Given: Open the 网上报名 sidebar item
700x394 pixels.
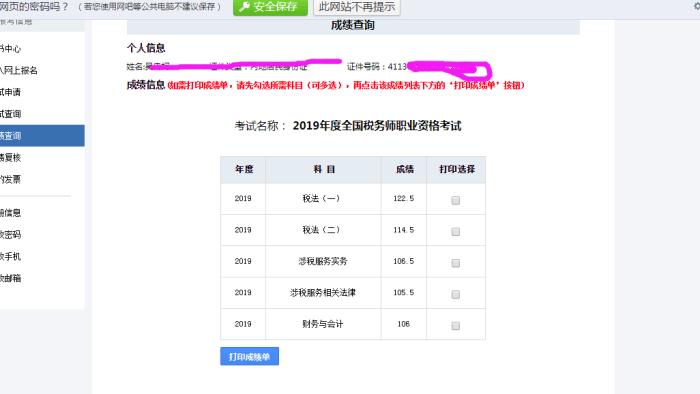Looking at the screenshot, I should click(x=19, y=70).
